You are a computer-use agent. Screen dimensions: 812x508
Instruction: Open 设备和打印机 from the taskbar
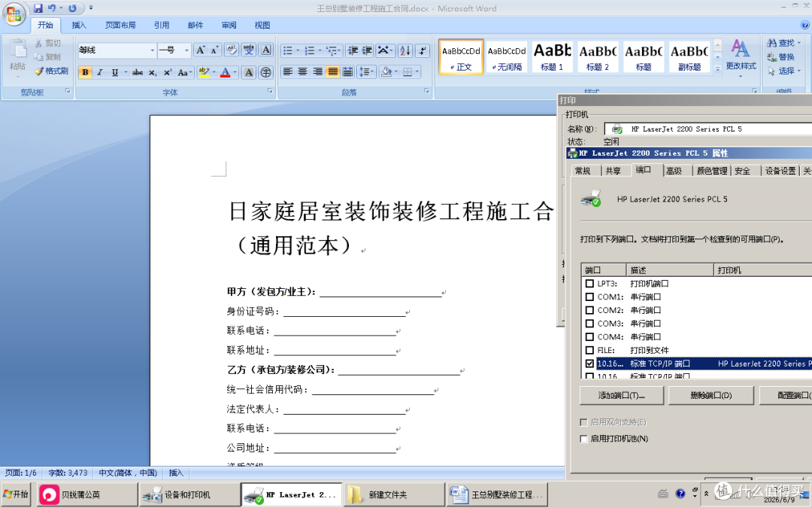(x=189, y=495)
